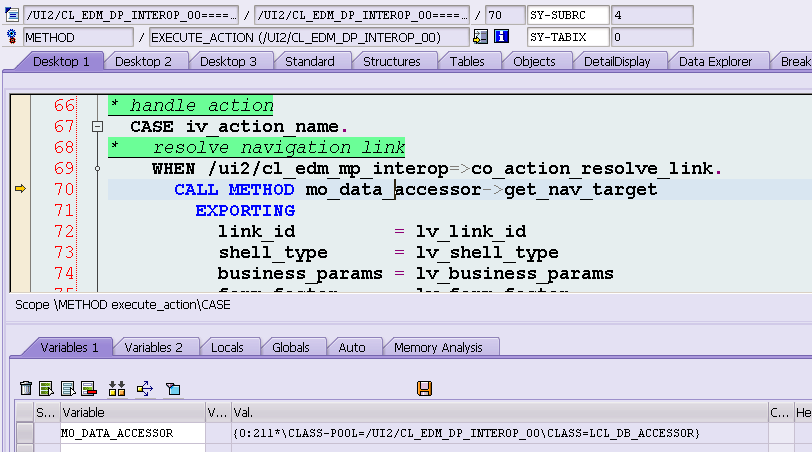Open the Locals variables tab

click(x=227, y=347)
